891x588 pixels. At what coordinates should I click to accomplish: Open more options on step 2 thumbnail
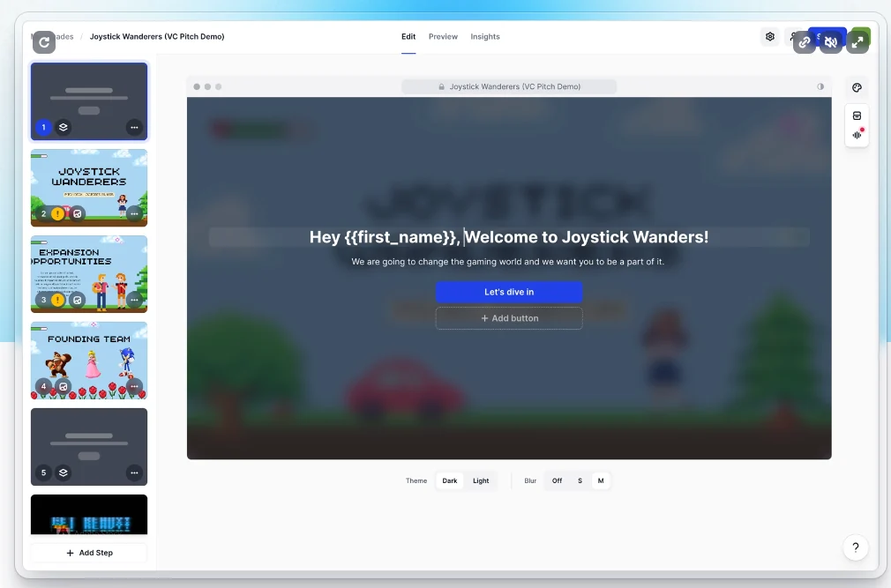(x=134, y=213)
